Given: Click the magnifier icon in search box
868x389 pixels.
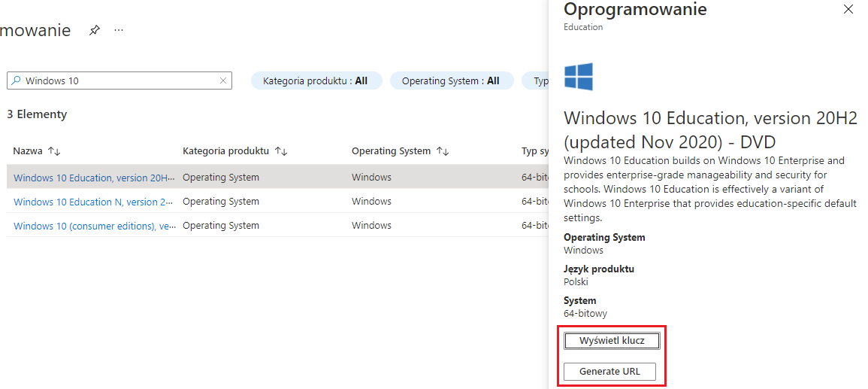Looking at the screenshot, I should point(16,81).
